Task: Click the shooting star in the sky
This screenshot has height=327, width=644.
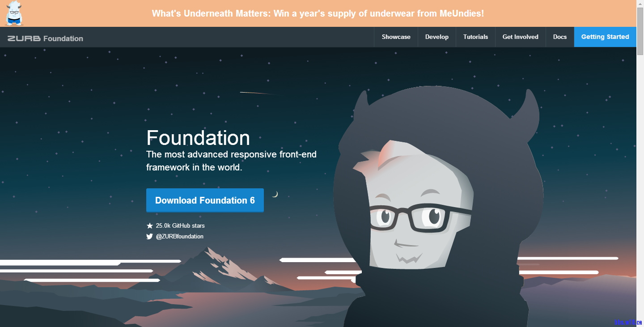Action: [x=259, y=93]
